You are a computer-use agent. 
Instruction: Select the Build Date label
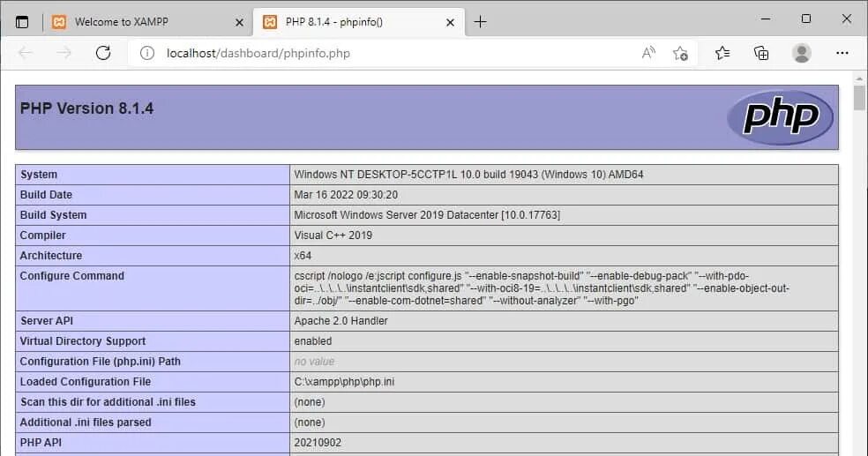pos(46,195)
